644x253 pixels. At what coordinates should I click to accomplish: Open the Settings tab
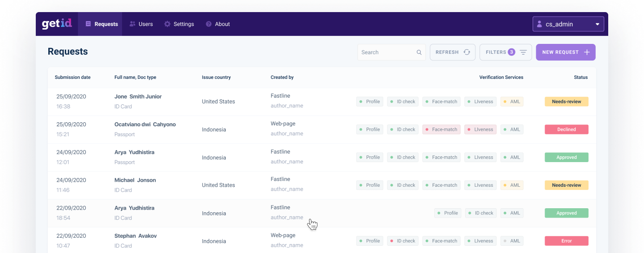(x=179, y=24)
